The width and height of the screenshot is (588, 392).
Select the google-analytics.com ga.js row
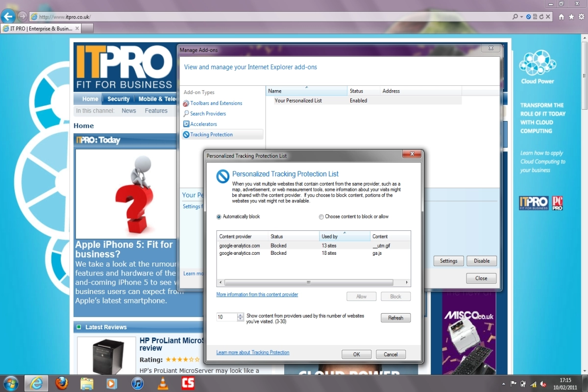[314, 253]
